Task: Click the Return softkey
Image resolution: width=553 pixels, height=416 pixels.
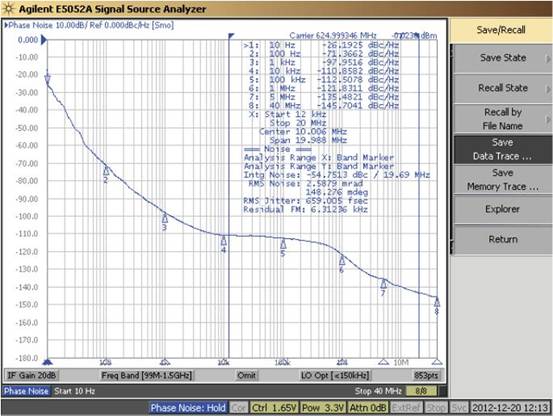Action: 502,240
